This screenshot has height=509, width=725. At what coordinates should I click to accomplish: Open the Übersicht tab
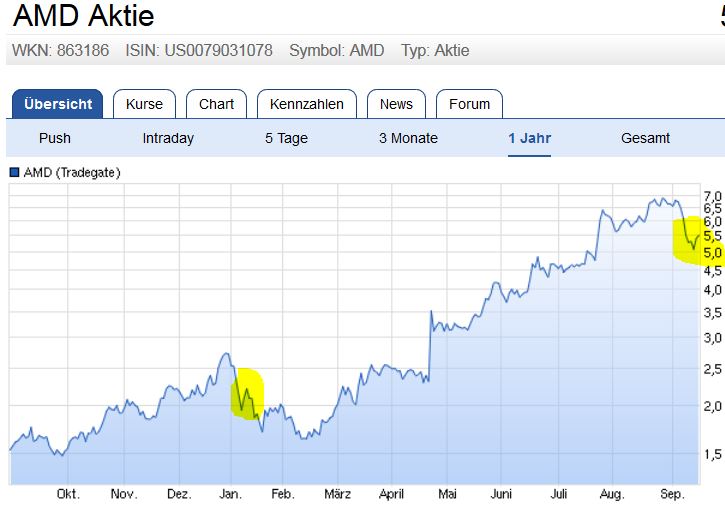tap(58, 104)
